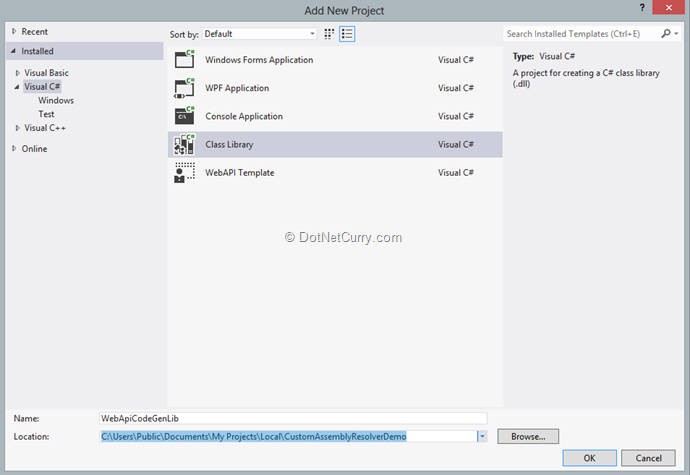This screenshot has width=690, height=475.
Task: Open the Location path dropdown arrow
Action: (x=481, y=437)
